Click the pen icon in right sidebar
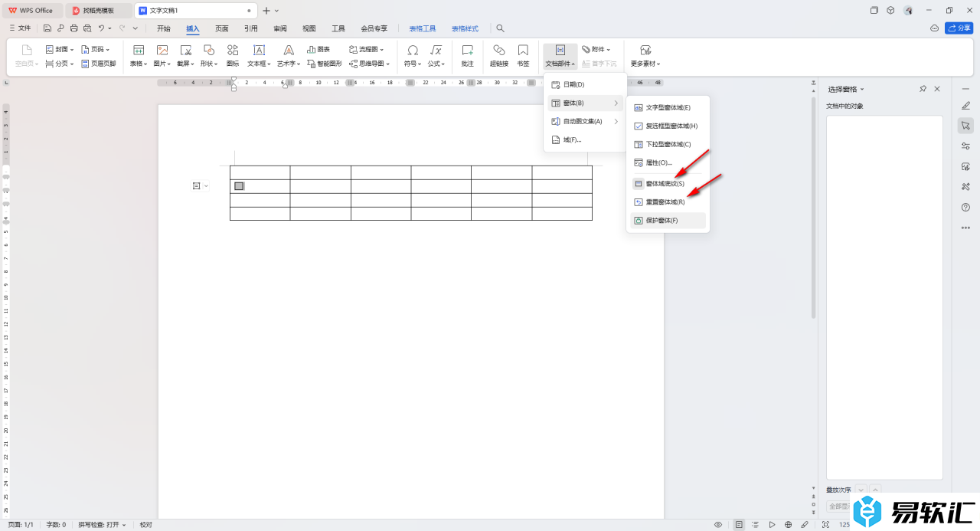 click(x=965, y=105)
